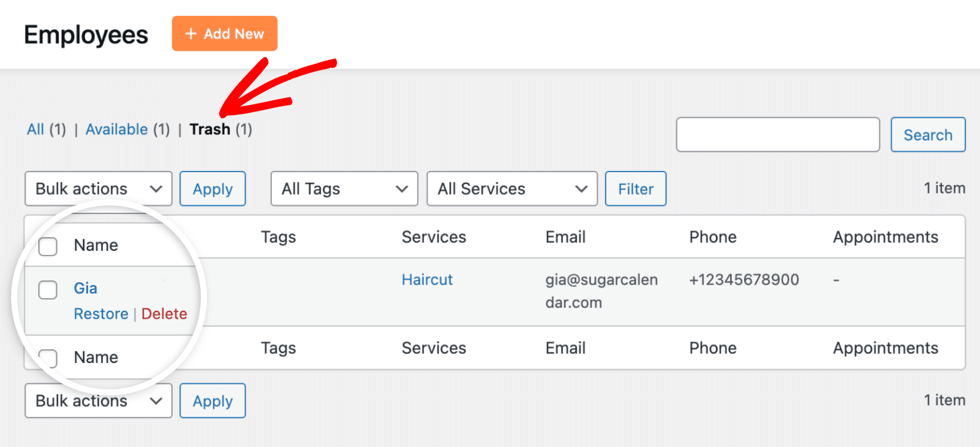Open the All Tags dropdown

pos(344,189)
